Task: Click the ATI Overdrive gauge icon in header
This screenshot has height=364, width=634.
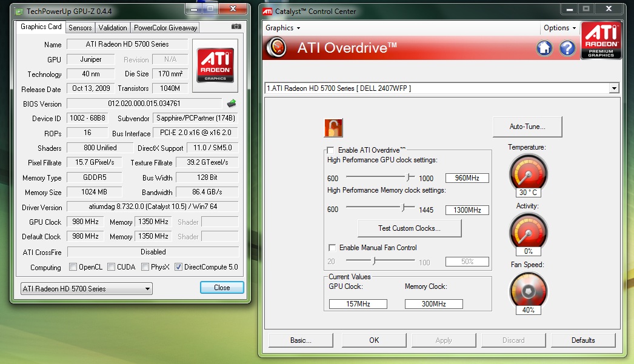Action: pos(277,48)
